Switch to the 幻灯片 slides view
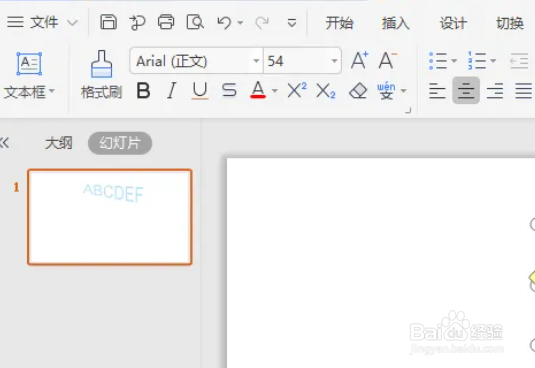This screenshot has height=368, width=535. pyautogui.click(x=120, y=143)
